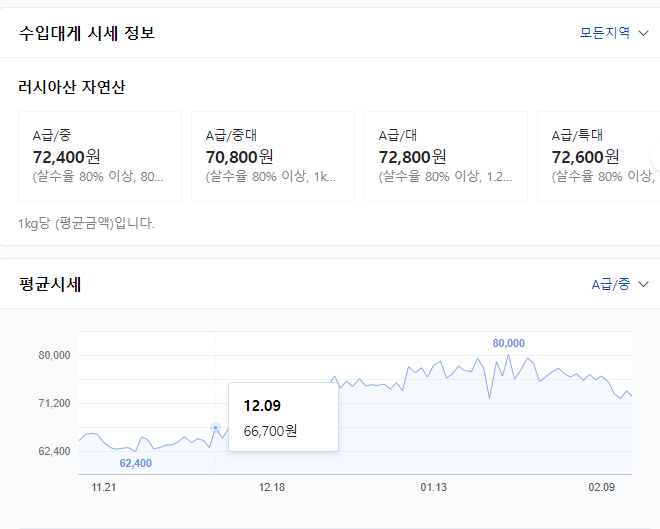
Task: Click the 11.21 date on the x-axis
Action: point(104,487)
